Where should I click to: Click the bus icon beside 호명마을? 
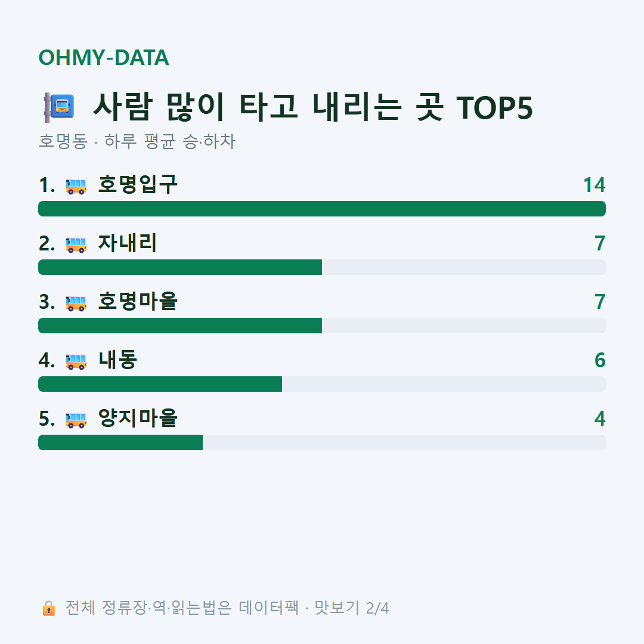coord(76,303)
